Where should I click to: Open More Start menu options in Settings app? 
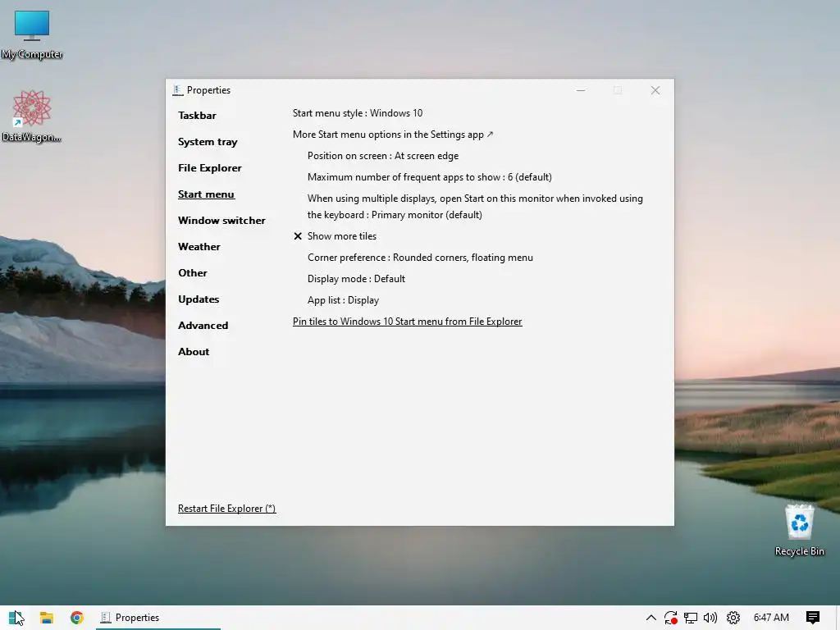coord(393,135)
